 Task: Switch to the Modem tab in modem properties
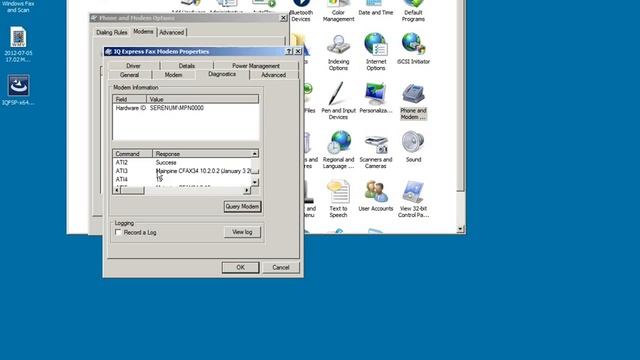click(173, 75)
